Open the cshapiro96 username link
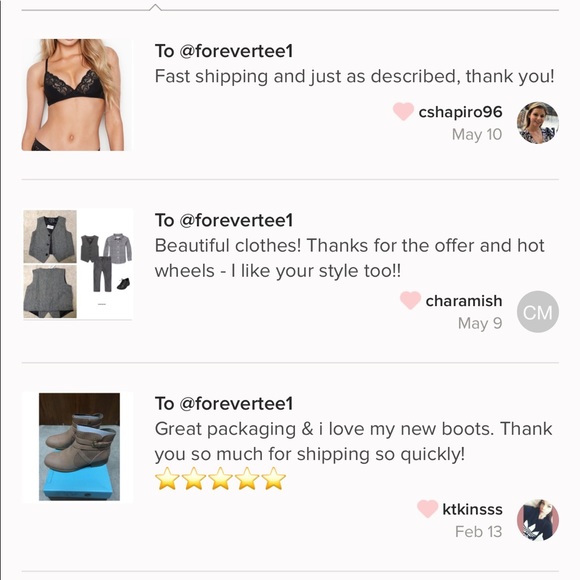Viewport: 580px width, 580px height. coord(460,112)
